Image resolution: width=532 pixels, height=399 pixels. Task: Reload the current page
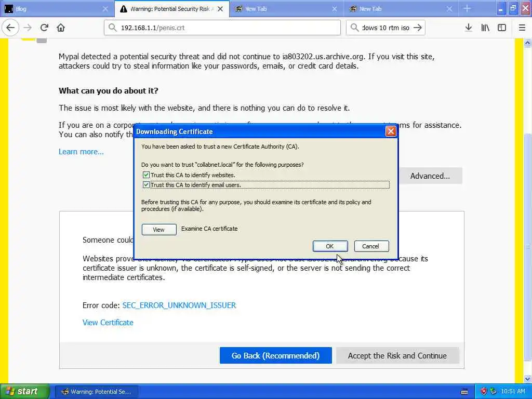click(44, 28)
